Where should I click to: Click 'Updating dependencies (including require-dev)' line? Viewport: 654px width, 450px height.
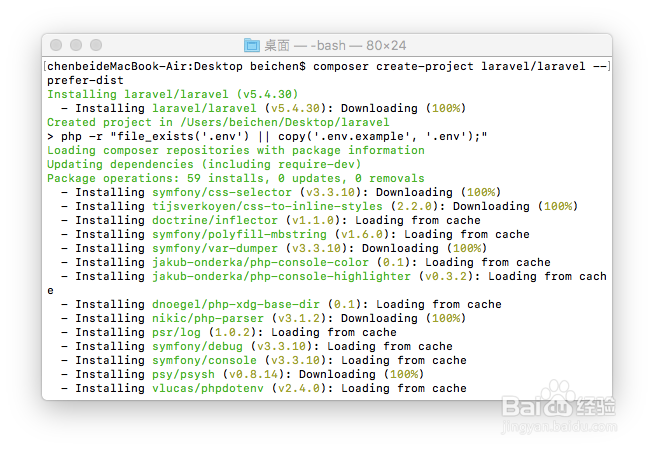click(x=204, y=164)
